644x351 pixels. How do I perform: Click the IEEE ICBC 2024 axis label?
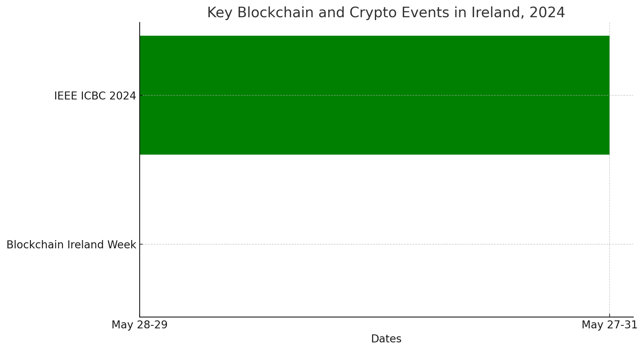click(x=95, y=96)
